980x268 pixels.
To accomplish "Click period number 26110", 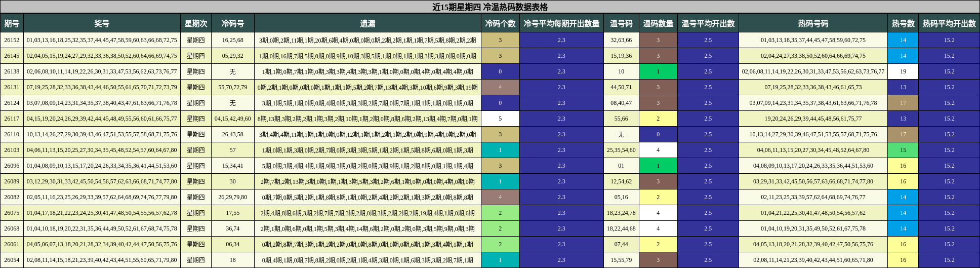I will click(x=12, y=134).
